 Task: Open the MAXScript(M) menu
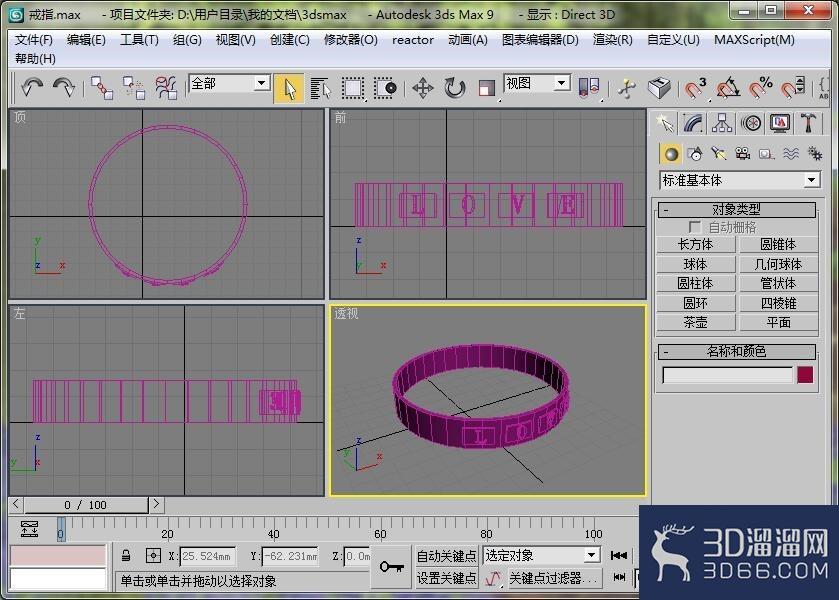point(754,40)
